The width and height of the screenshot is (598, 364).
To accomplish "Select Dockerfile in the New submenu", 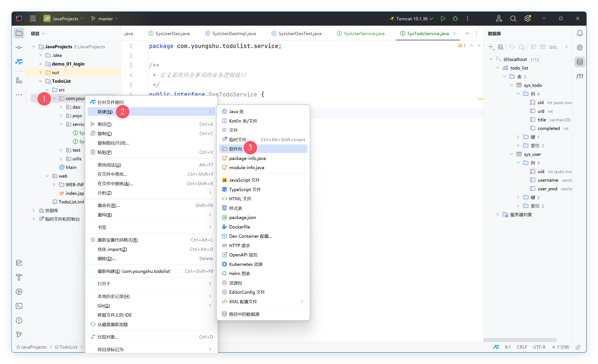I will [x=263, y=227].
